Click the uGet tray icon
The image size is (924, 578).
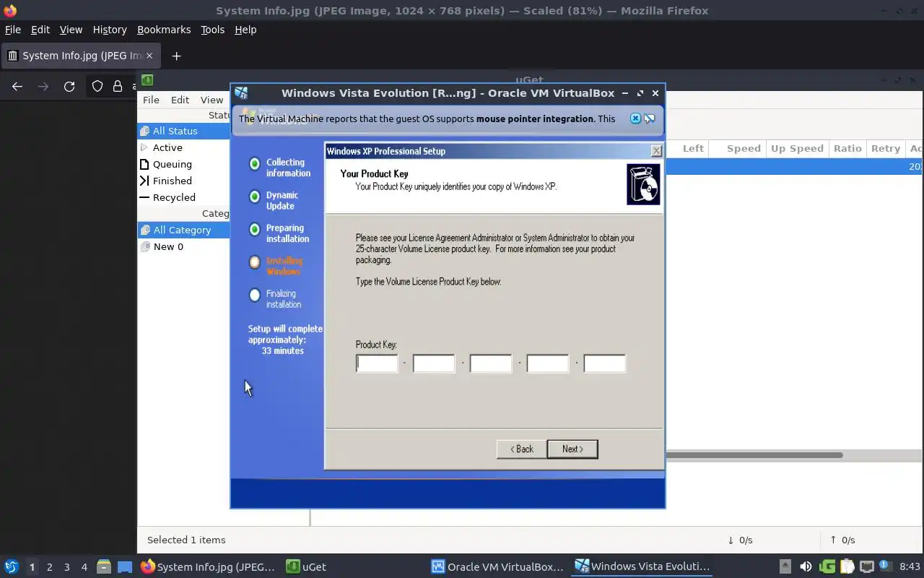(x=827, y=566)
